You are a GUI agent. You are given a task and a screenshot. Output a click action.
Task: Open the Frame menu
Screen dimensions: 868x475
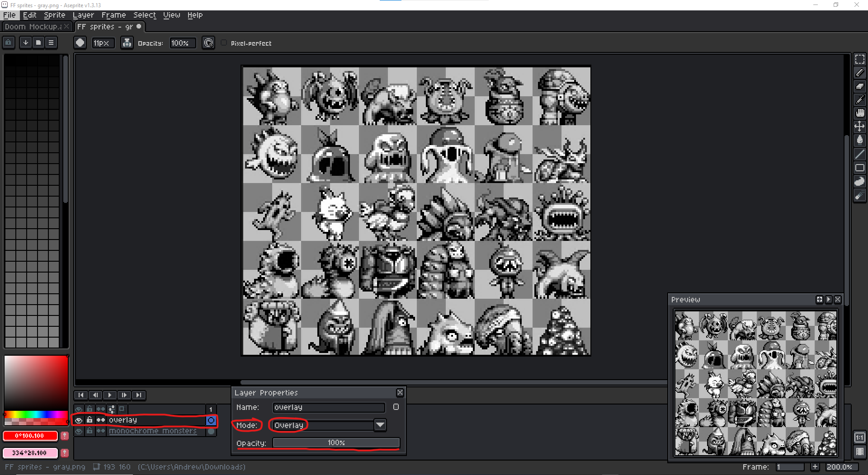[113, 15]
